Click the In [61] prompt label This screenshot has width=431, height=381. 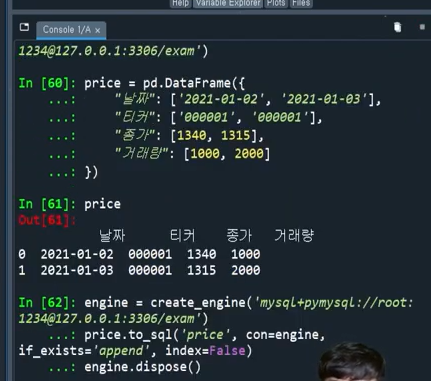[x=48, y=204]
